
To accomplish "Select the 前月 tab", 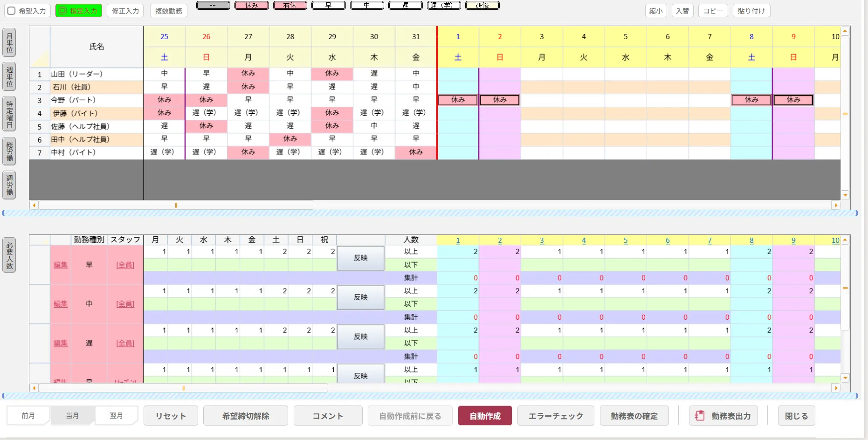I will (28, 415).
